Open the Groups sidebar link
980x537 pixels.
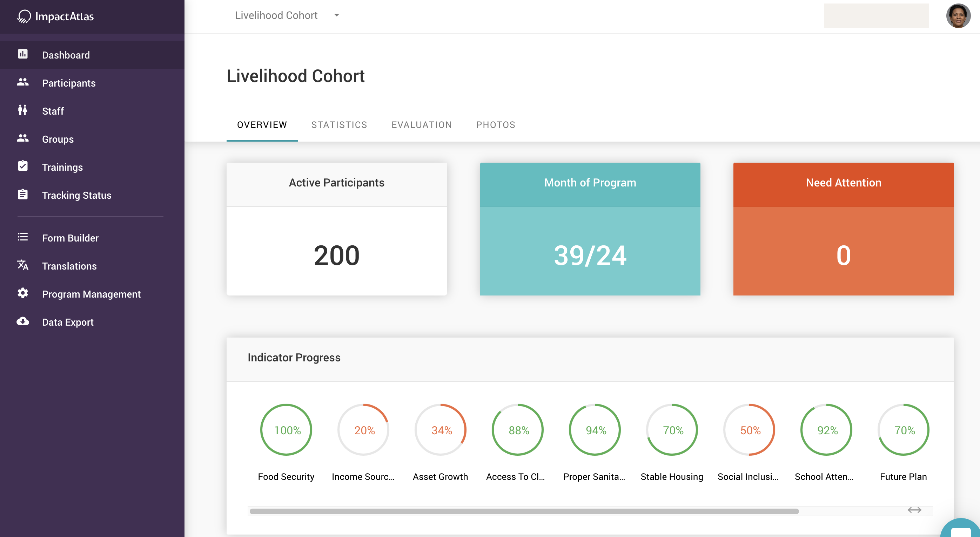58,139
